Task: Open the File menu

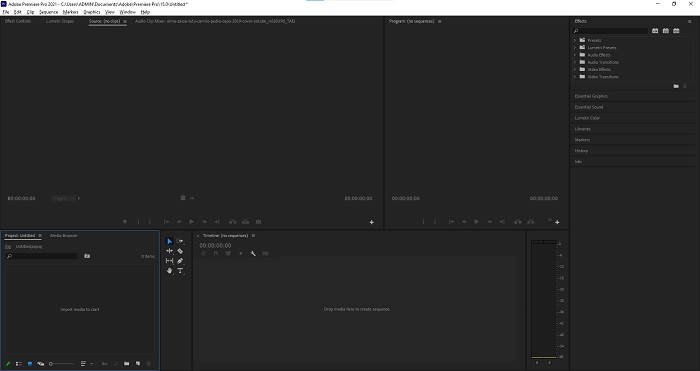Action: coord(6,12)
